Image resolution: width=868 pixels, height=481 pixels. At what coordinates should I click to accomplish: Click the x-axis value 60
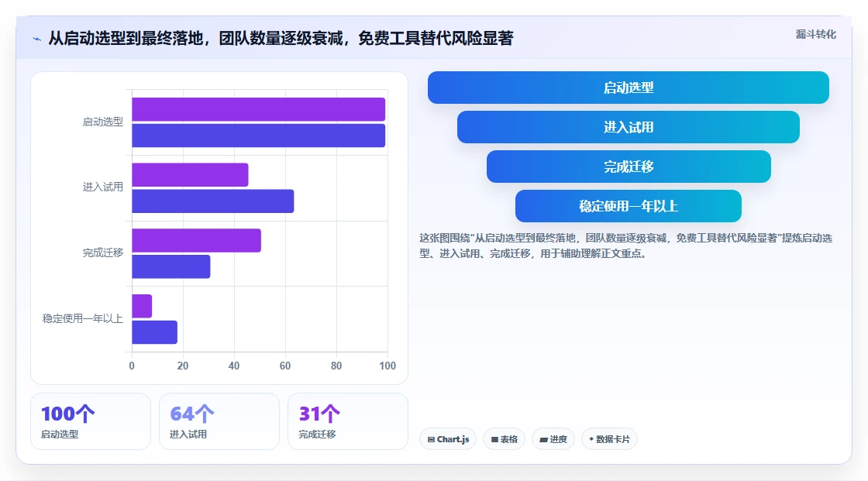(285, 366)
